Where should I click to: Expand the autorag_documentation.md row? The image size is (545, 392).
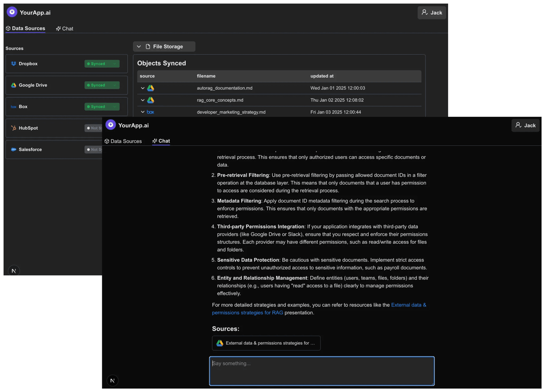click(143, 88)
